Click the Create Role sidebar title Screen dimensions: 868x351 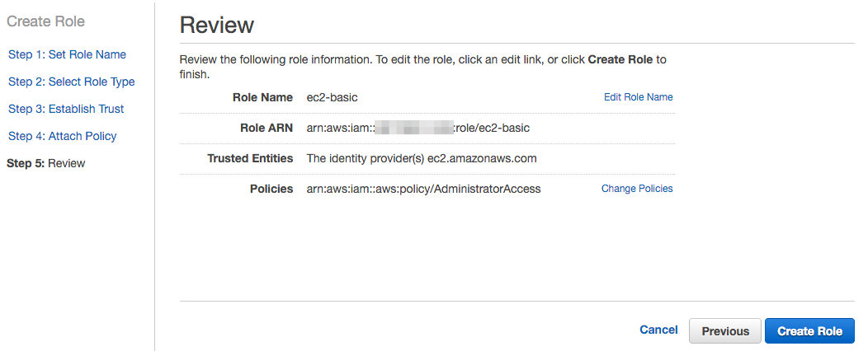point(46,21)
